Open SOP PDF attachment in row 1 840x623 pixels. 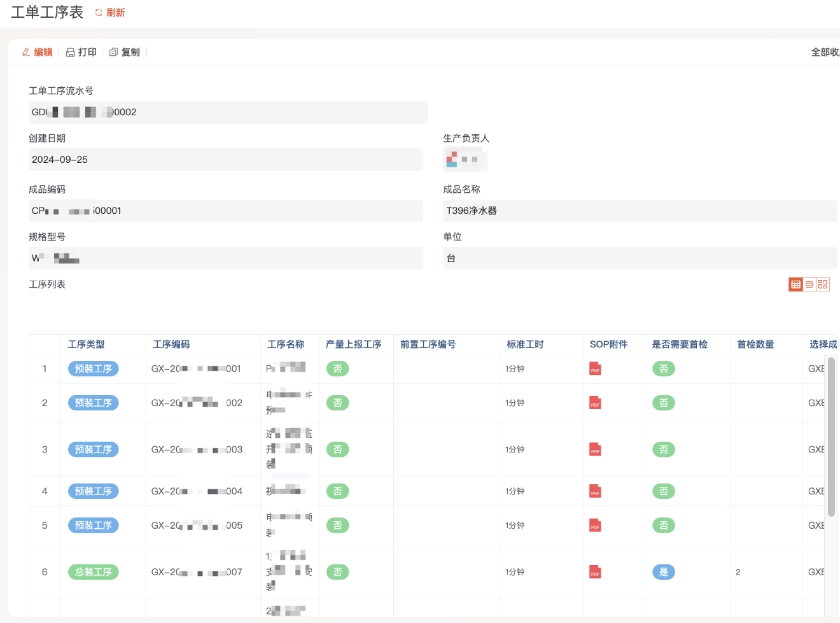[x=595, y=369]
